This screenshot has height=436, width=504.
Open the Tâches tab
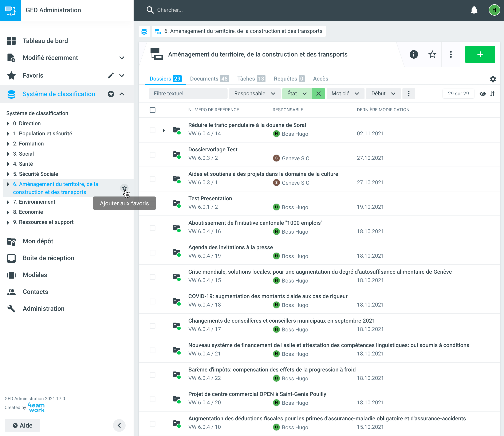tap(251, 79)
